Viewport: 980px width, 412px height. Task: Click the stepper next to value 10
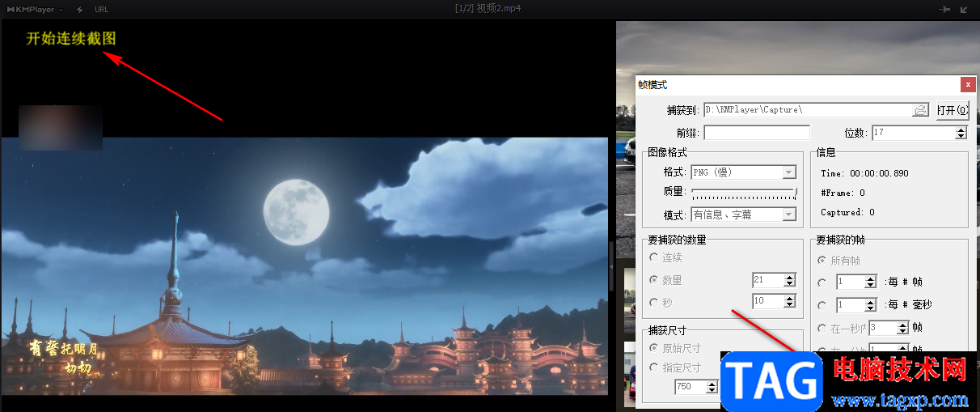click(790, 302)
